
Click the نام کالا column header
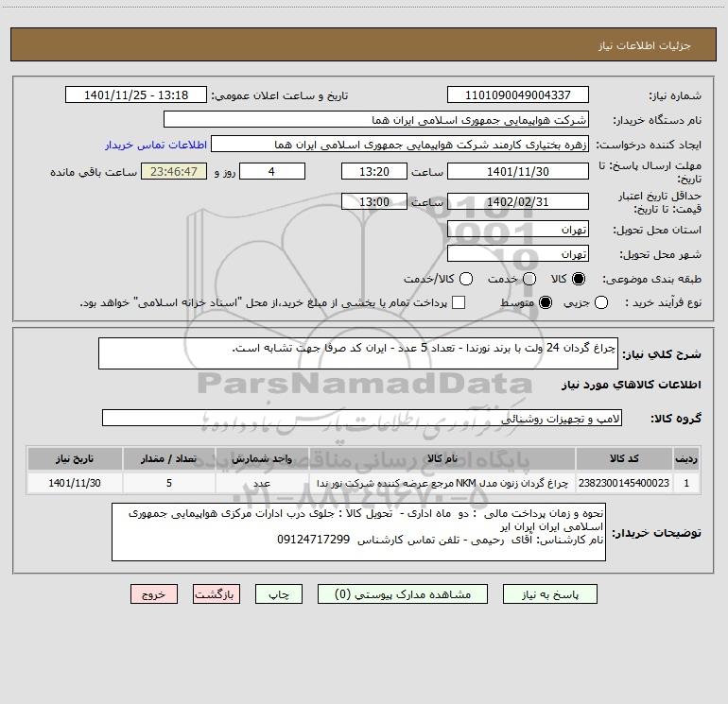[442, 458]
